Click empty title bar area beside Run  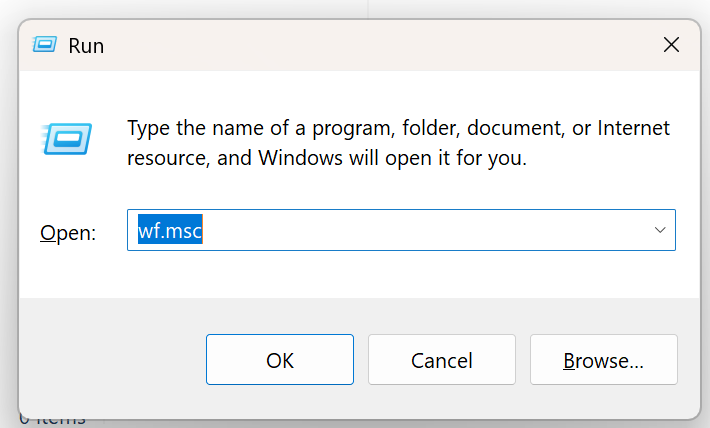click(x=380, y=45)
